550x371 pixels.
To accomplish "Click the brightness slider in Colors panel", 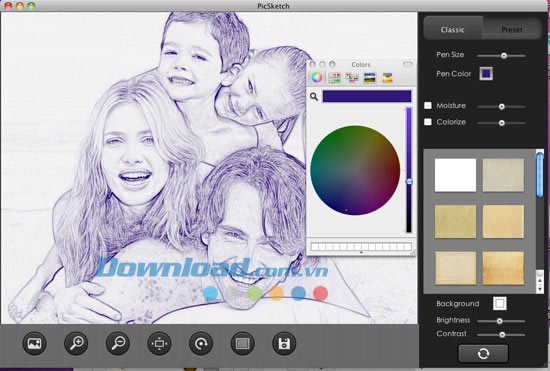I will tap(409, 170).
